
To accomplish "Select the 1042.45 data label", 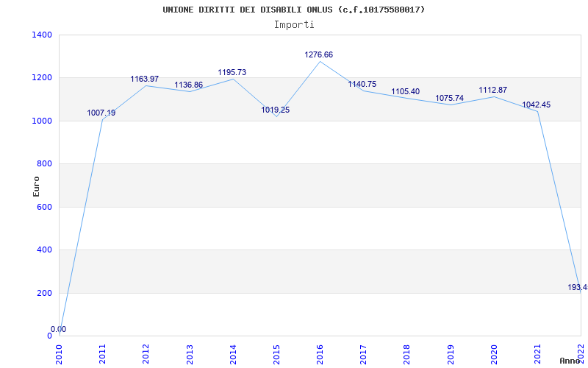I will point(537,105).
